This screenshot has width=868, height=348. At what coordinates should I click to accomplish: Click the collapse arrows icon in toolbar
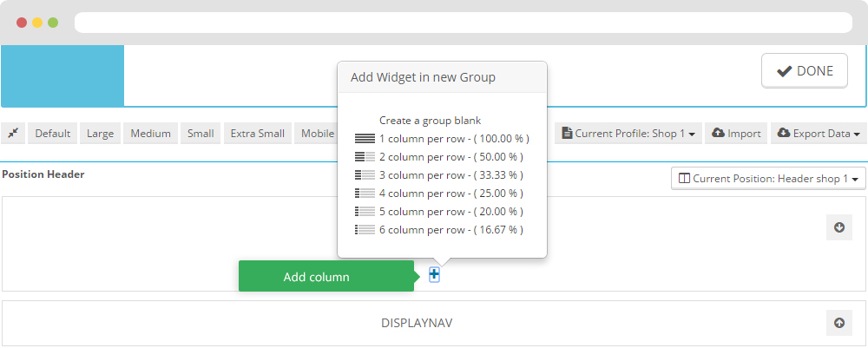pyautogui.click(x=13, y=134)
